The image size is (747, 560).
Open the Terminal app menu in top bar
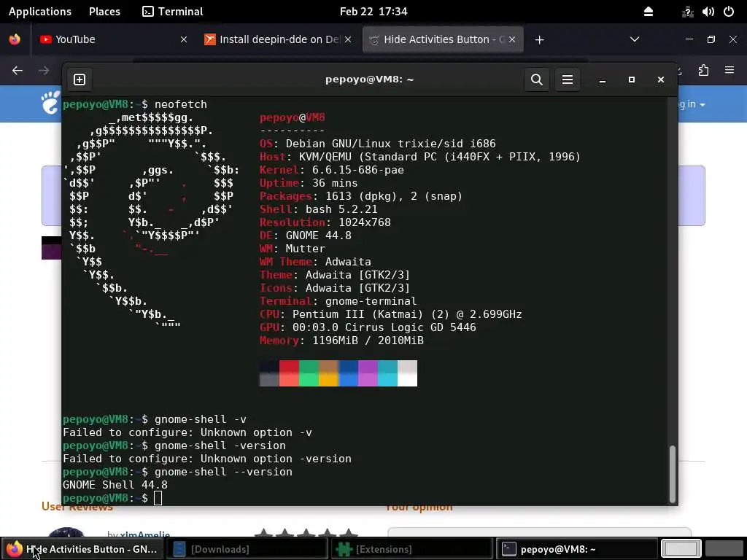tap(172, 12)
